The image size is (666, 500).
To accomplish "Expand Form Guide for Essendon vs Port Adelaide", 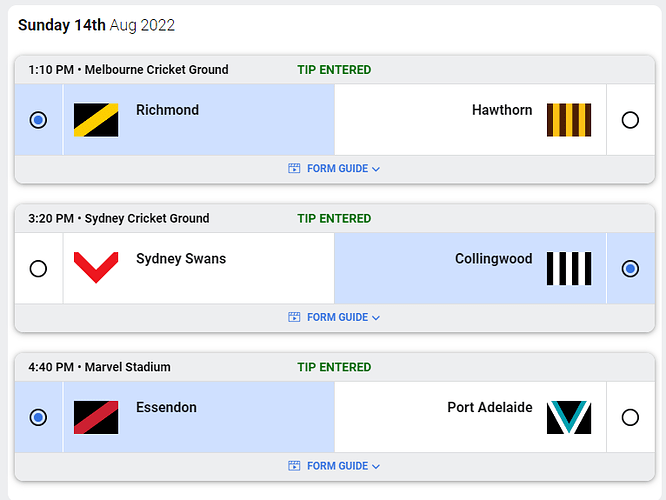I will 337,466.
